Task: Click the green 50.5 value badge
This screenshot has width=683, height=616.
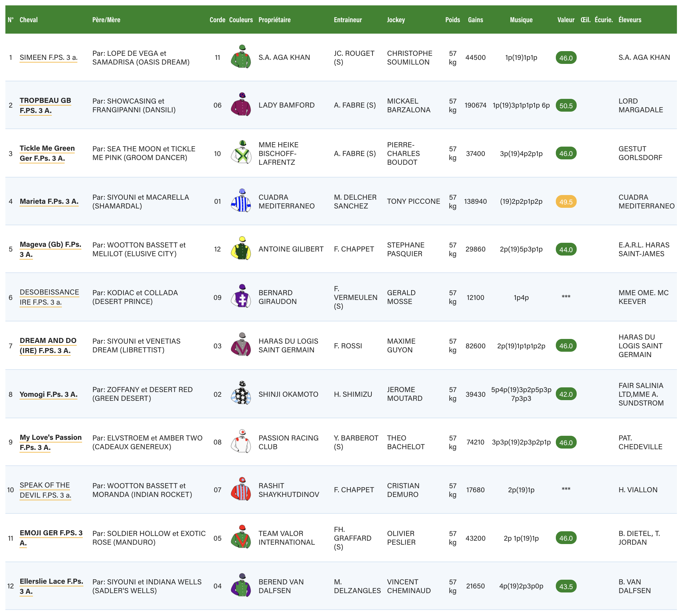Action: (566, 106)
